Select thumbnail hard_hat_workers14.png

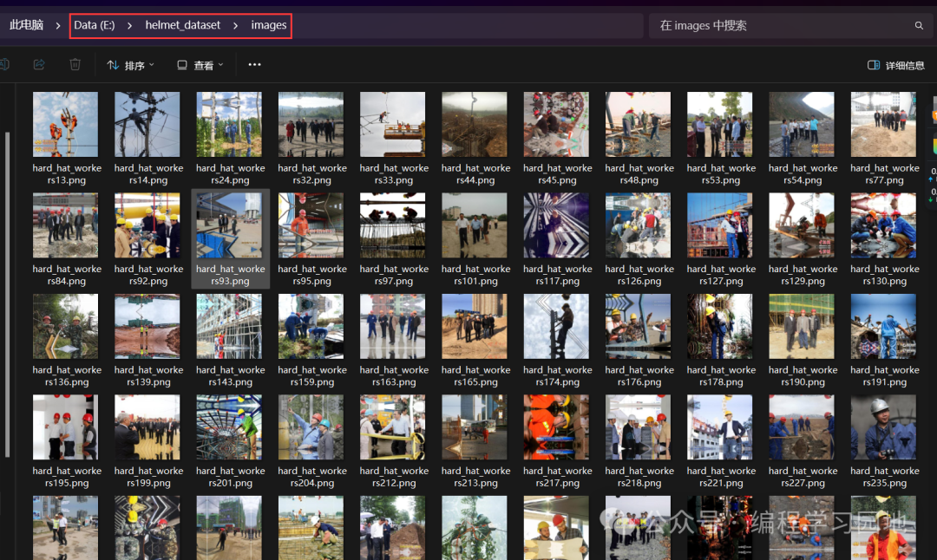147,124
